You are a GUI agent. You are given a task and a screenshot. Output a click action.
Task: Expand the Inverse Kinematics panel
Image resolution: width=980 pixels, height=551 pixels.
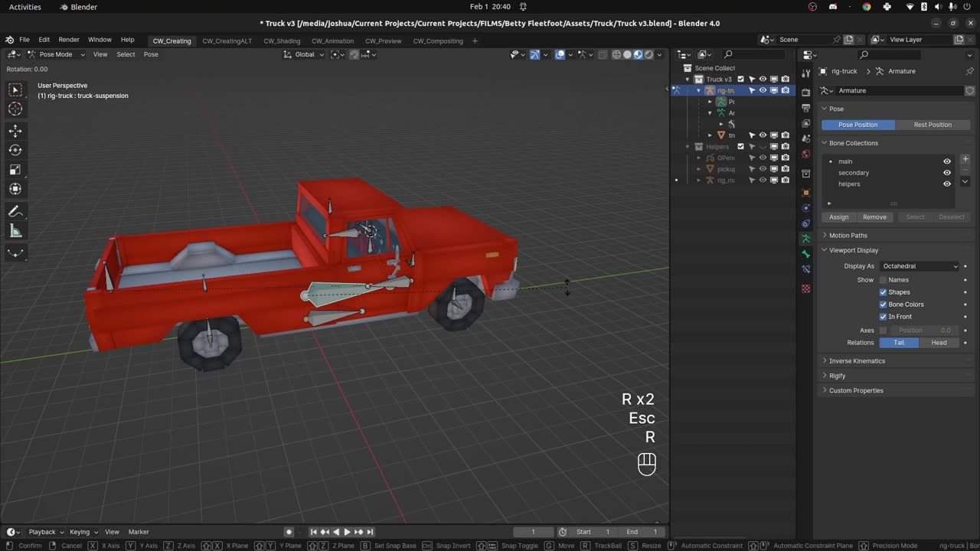[857, 361]
